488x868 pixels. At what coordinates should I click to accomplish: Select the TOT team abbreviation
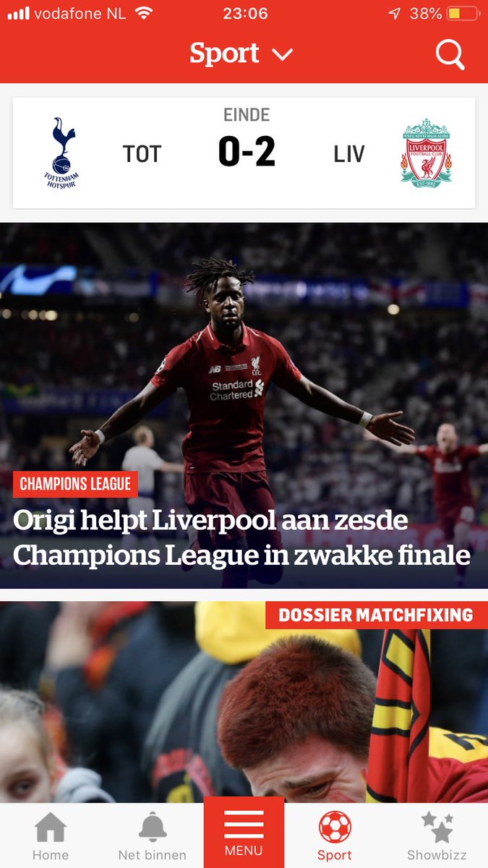coord(142,154)
